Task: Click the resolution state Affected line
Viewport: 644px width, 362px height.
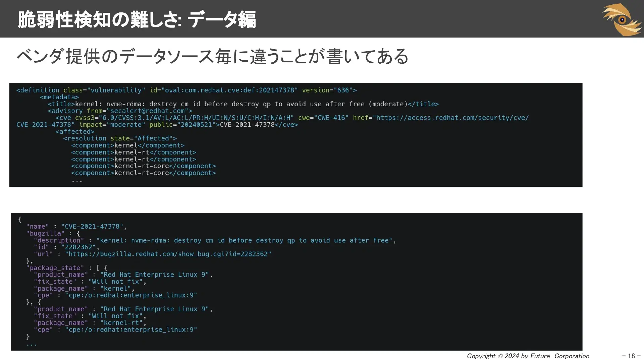Action: [x=120, y=138]
